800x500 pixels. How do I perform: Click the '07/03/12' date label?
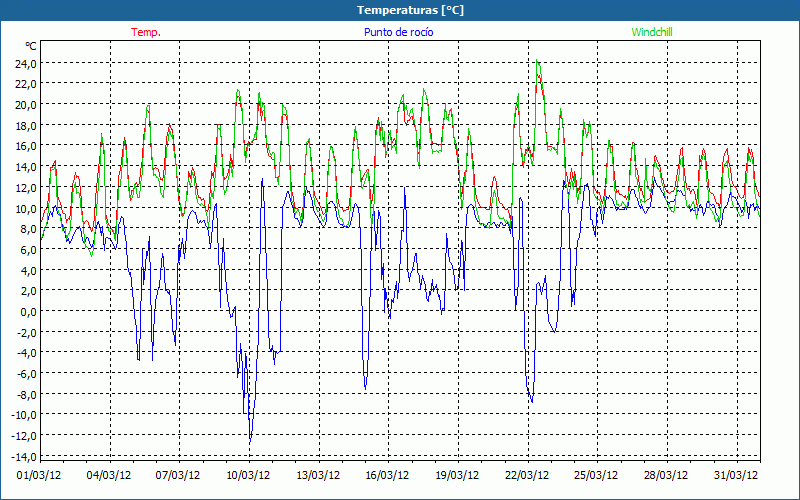pyautogui.click(x=179, y=475)
